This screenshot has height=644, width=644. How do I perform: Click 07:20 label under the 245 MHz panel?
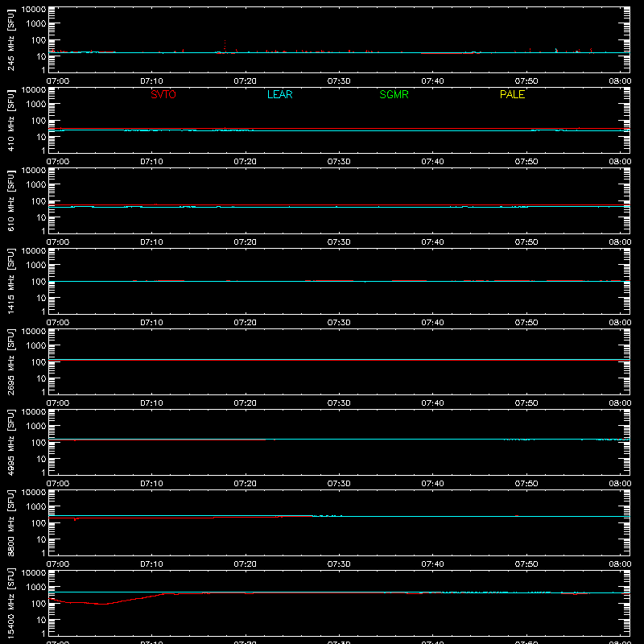[246, 81]
